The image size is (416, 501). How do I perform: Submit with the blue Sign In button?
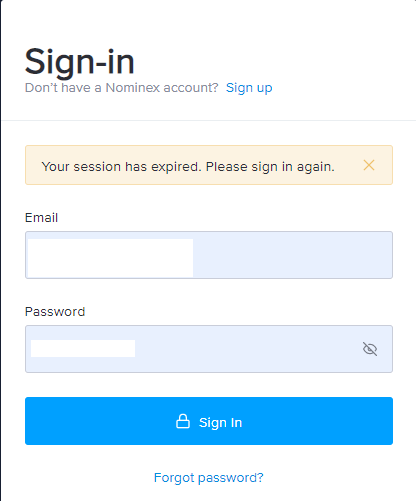coord(209,421)
